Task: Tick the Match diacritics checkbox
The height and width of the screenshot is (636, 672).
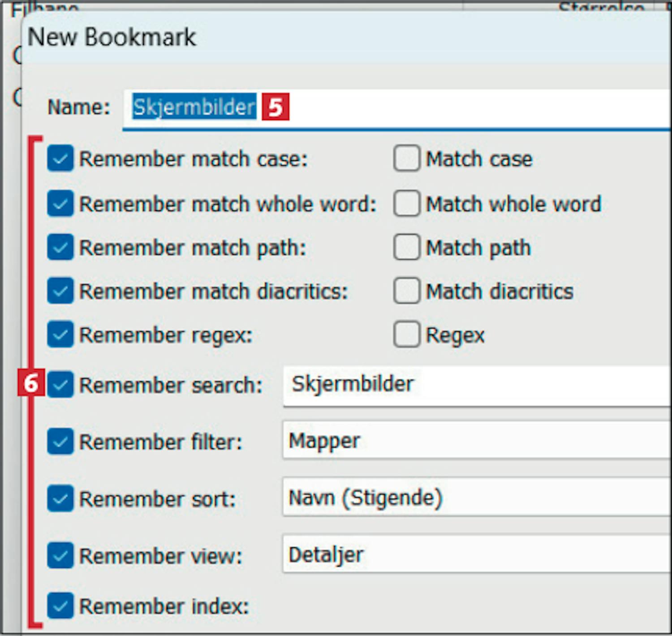Action: (407, 291)
